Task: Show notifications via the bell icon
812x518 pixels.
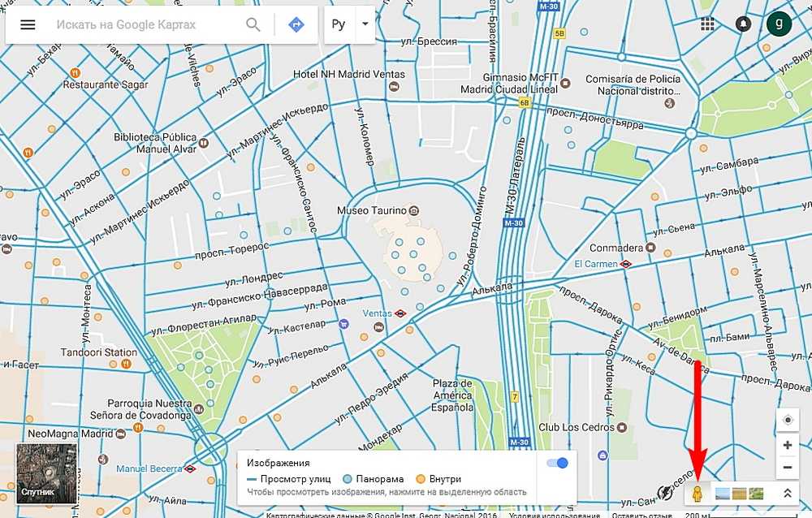Action: coord(743,24)
